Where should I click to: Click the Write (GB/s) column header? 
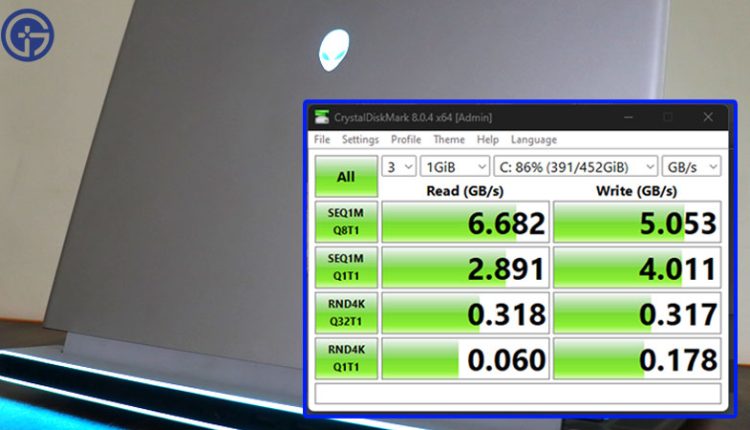pos(637,191)
